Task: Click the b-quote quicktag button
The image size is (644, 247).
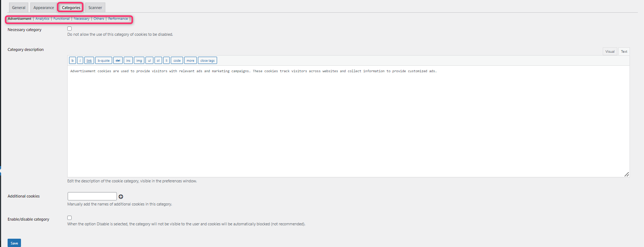Action: (x=103, y=61)
